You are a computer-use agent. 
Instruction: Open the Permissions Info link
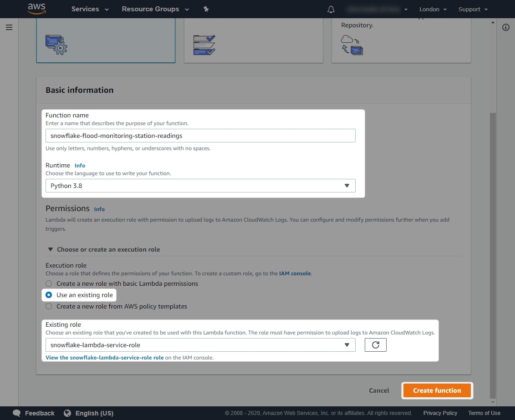(99, 209)
